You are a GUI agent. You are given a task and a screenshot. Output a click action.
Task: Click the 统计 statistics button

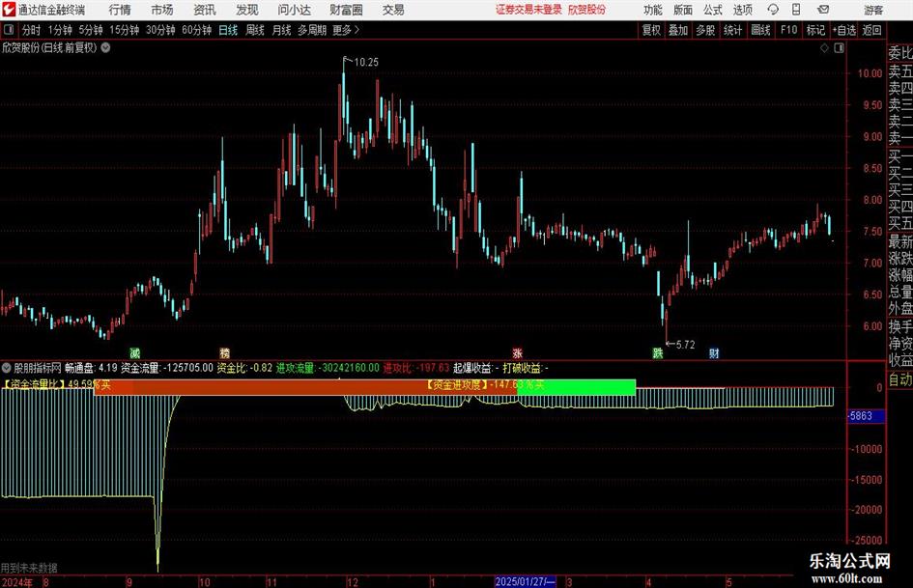(732, 30)
